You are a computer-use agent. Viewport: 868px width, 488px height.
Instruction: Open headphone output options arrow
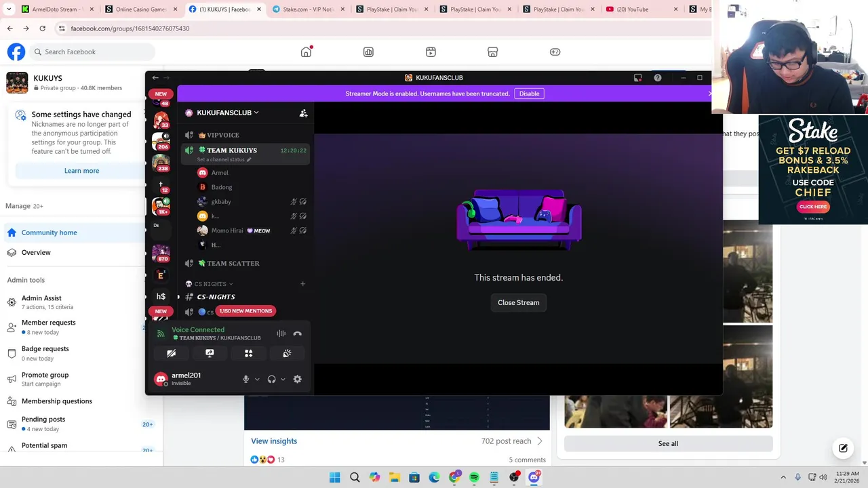click(x=283, y=380)
